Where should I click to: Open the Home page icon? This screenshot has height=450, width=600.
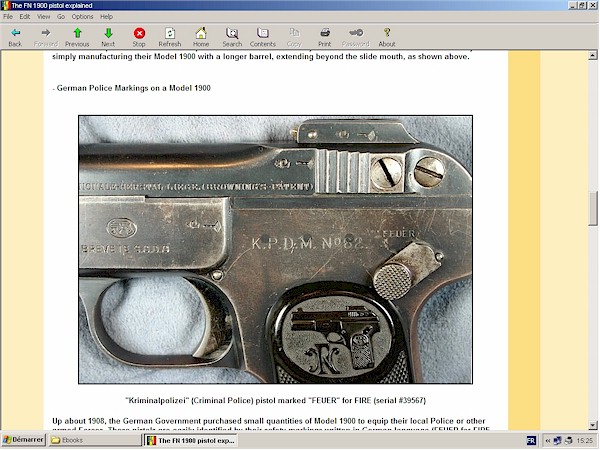[201, 33]
